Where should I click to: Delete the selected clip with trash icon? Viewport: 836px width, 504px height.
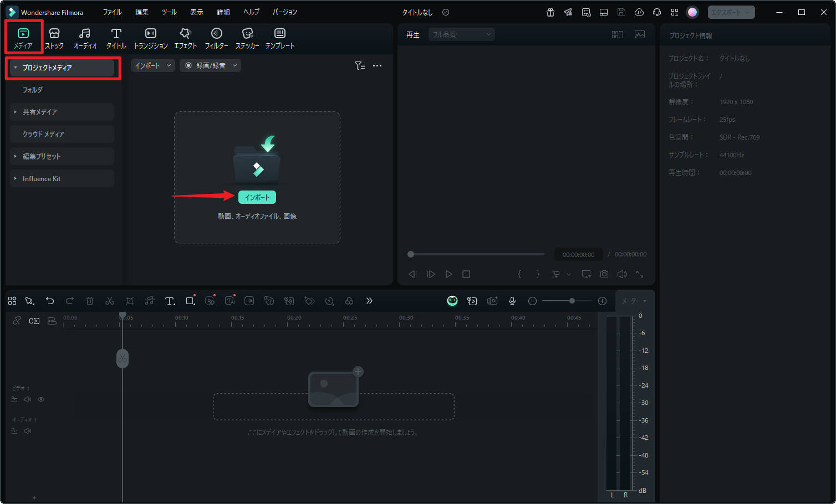click(x=90, y=301)
